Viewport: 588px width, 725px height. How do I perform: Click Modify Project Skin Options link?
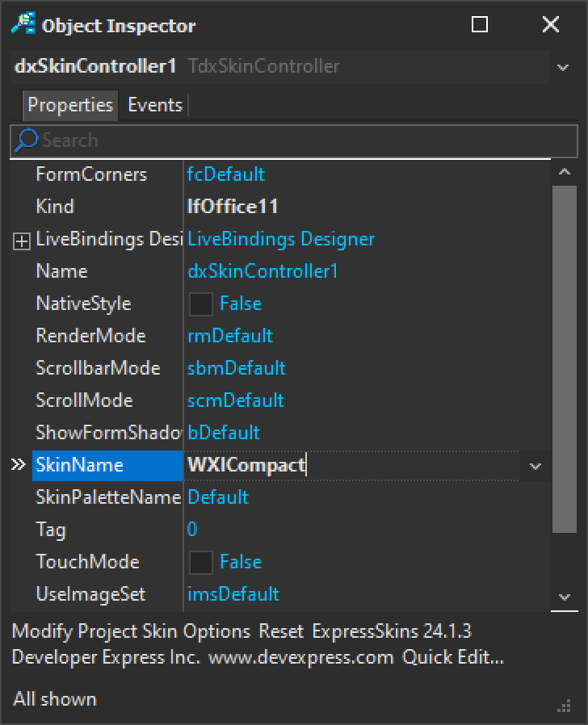pyautogui.click(x=132, y=631)
